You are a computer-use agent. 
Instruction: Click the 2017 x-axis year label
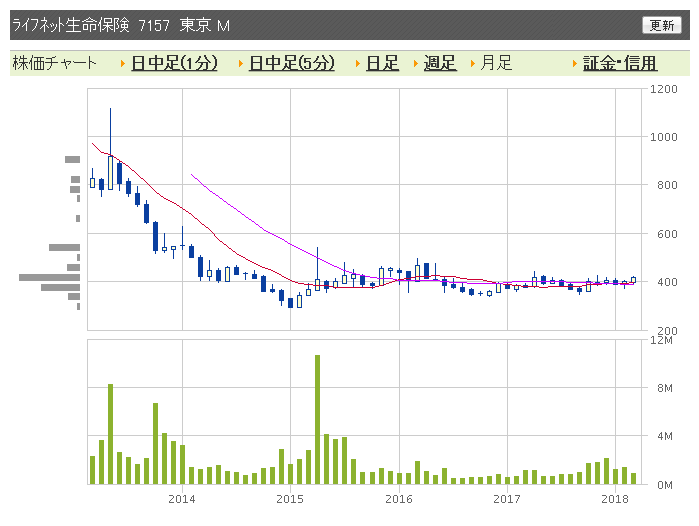tap(506, 499)
